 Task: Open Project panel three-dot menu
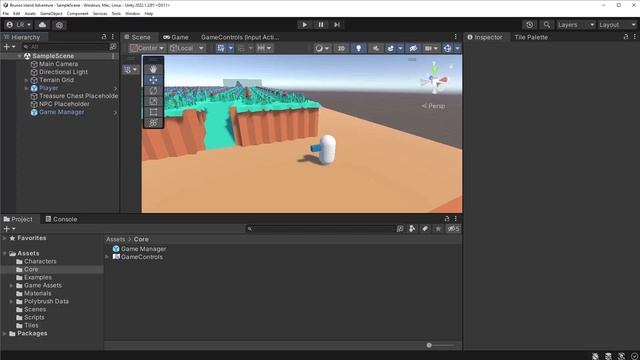click(456, 219)
